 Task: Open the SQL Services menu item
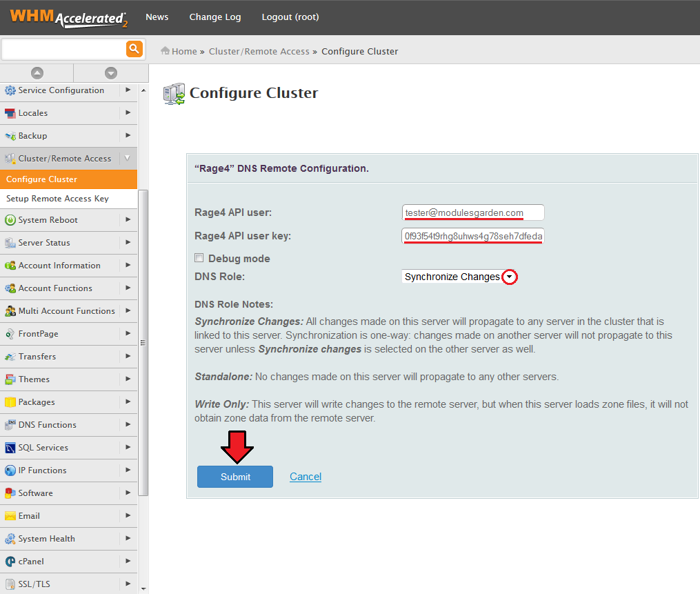click(x=43, y=448)
